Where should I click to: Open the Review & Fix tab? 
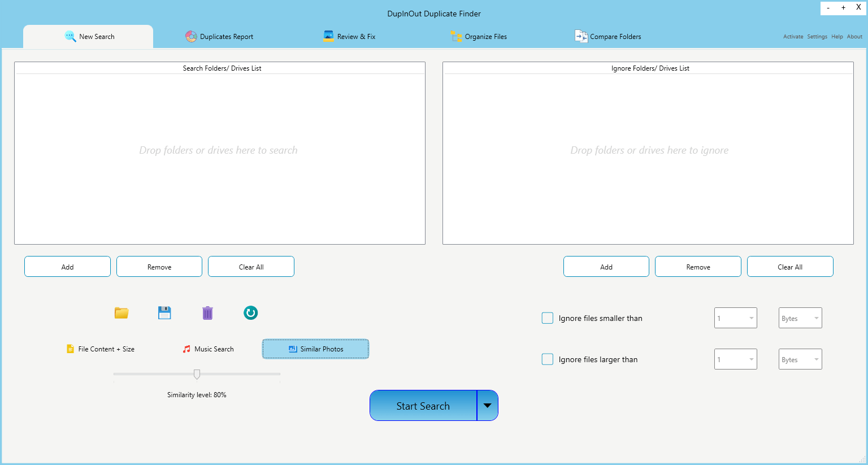(x=349, y=37)
